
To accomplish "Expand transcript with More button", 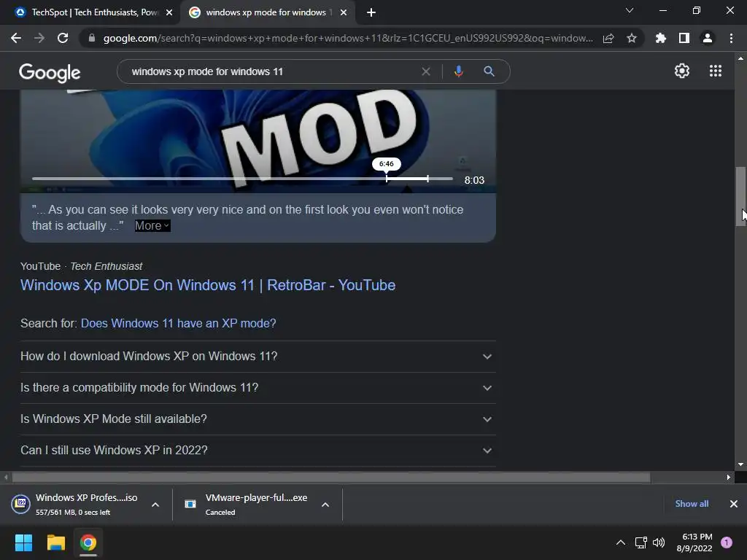I will pos(152,226).
